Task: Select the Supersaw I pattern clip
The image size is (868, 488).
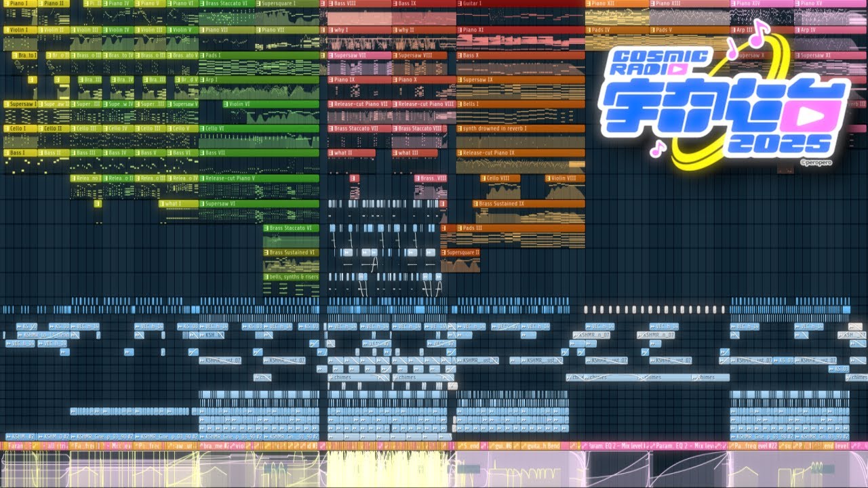Action: tap(20, 104)
